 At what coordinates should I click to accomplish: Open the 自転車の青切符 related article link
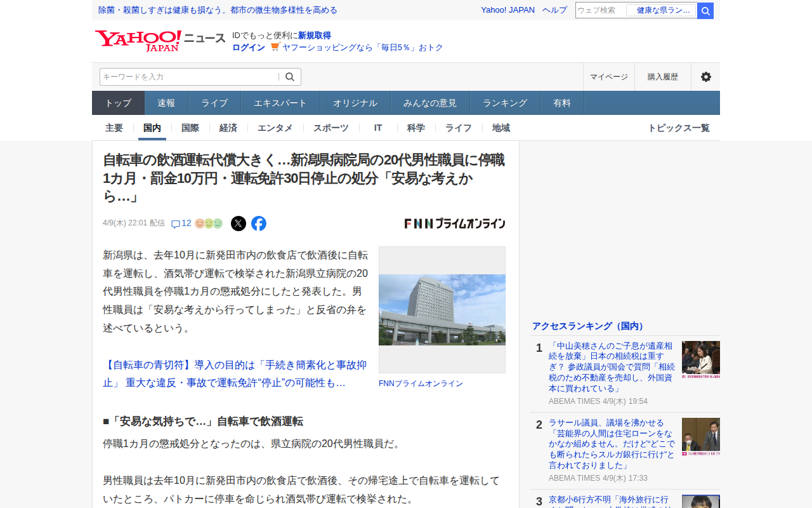coord(235,374)
